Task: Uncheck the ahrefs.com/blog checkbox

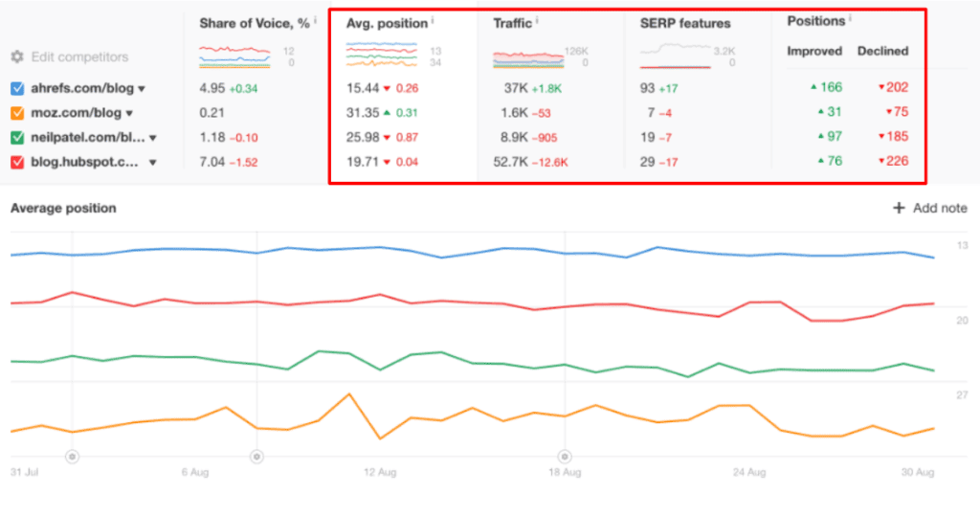Action: click(17, 88)
